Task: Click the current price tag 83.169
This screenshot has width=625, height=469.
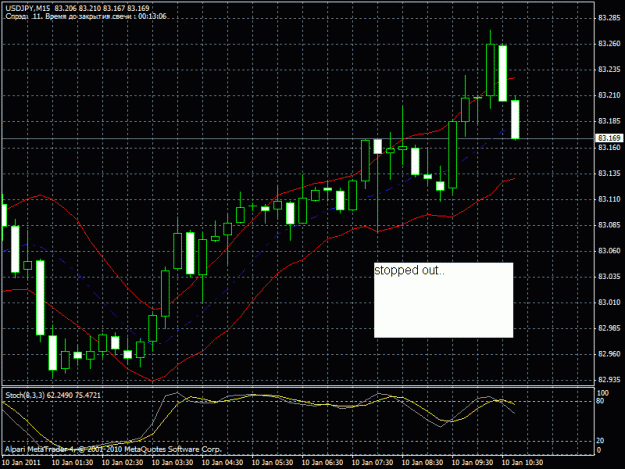Action: [609, 138]
